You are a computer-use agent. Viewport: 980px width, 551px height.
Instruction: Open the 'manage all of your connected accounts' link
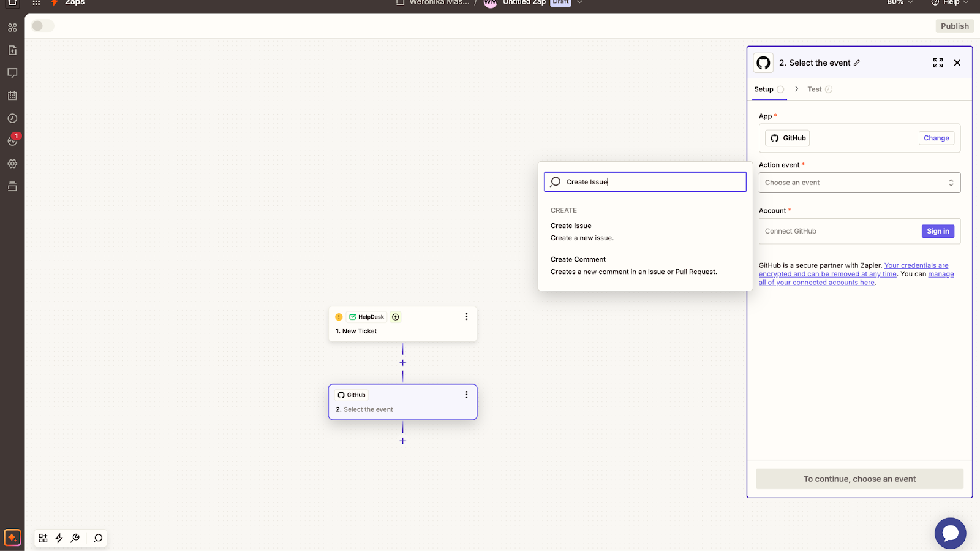pos(856,278)
